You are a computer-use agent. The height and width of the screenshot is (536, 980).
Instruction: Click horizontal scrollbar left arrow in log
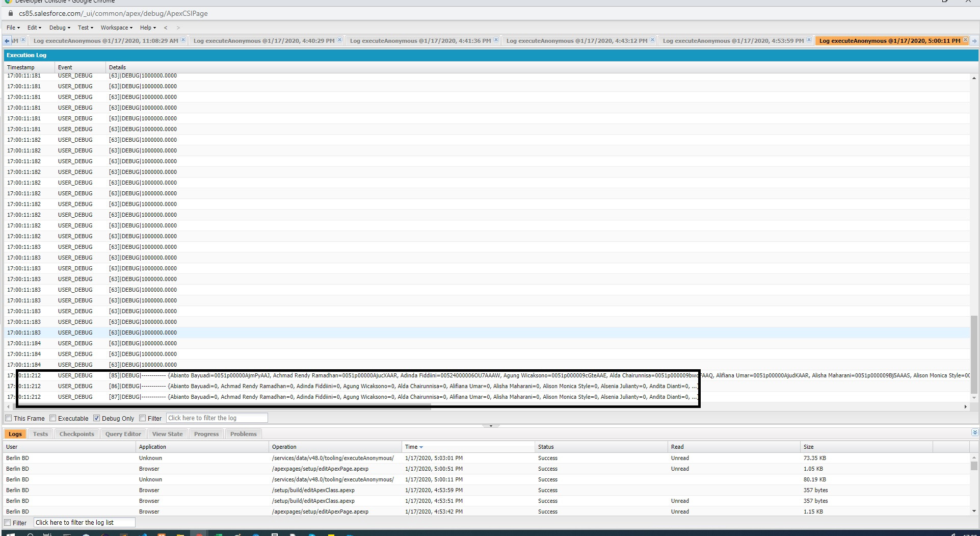(x=7, y=406)
